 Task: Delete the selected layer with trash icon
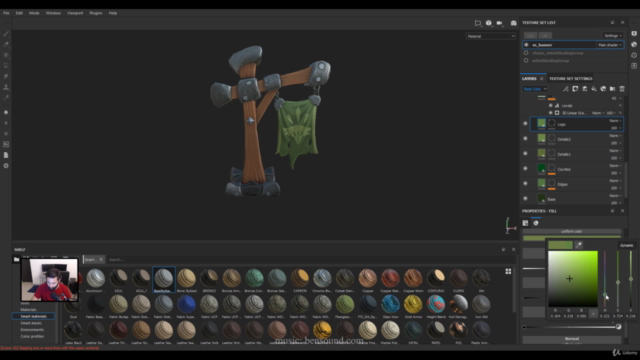point(622,89)
